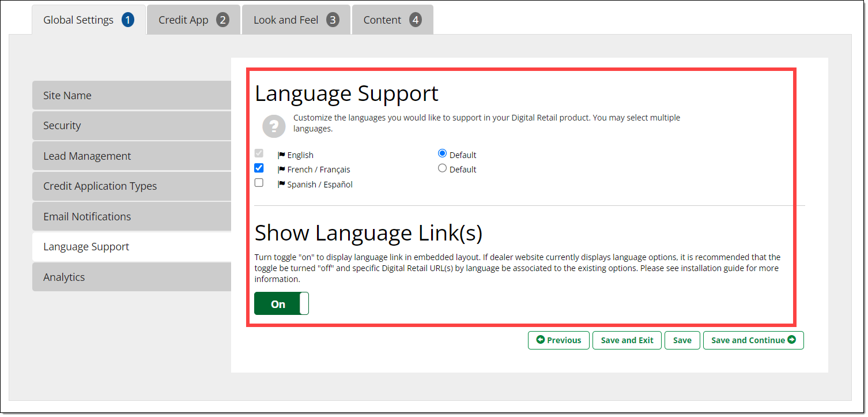
Task: Open the Security settings section
Action: pyautogui.click(x=131, y=126)
